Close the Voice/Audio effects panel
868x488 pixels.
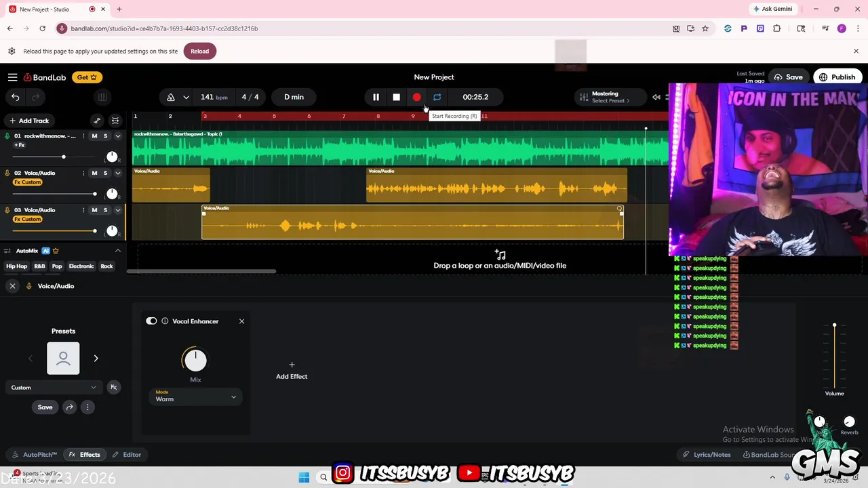click(12, 286)
